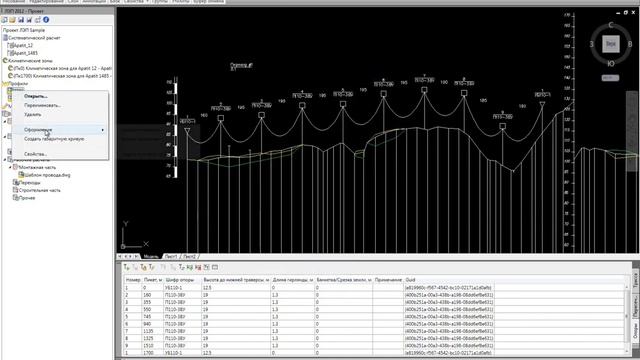Click the 'В' east label on view compass
Image resolution: width=640 pixels, height=360 pixels.
[630, 44]
